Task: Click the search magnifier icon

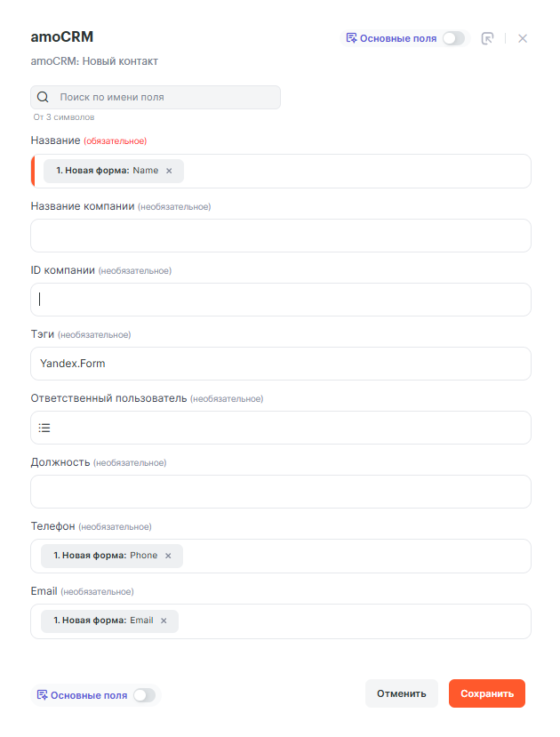Action: point(43,97)
